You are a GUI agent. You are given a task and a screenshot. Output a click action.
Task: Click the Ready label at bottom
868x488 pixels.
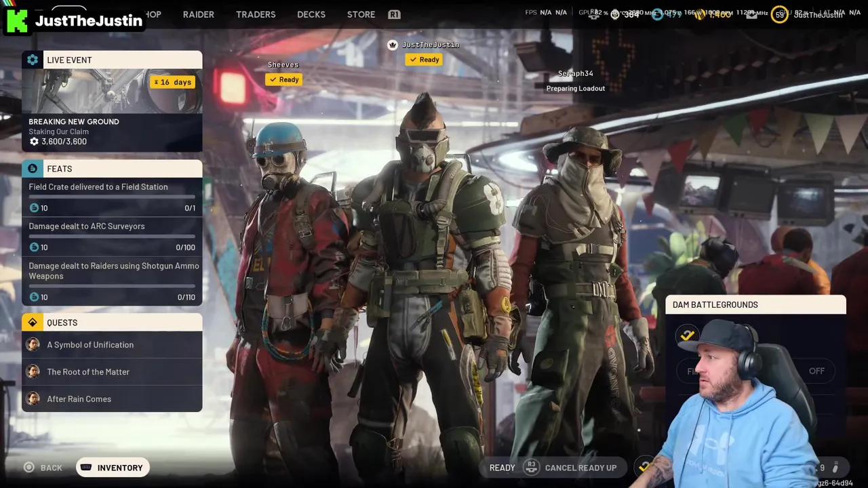click(x=502, y=468)
